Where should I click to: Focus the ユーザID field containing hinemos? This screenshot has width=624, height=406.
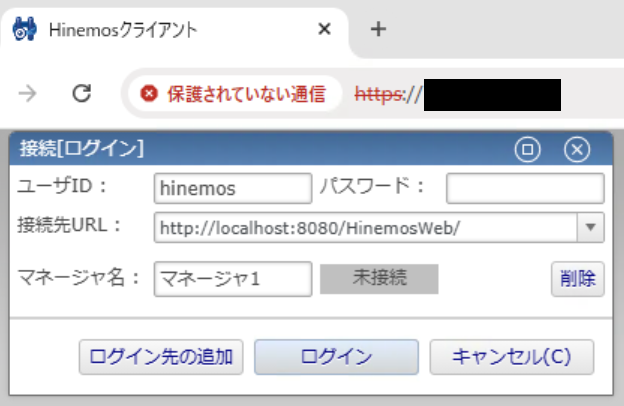point(233,188)
